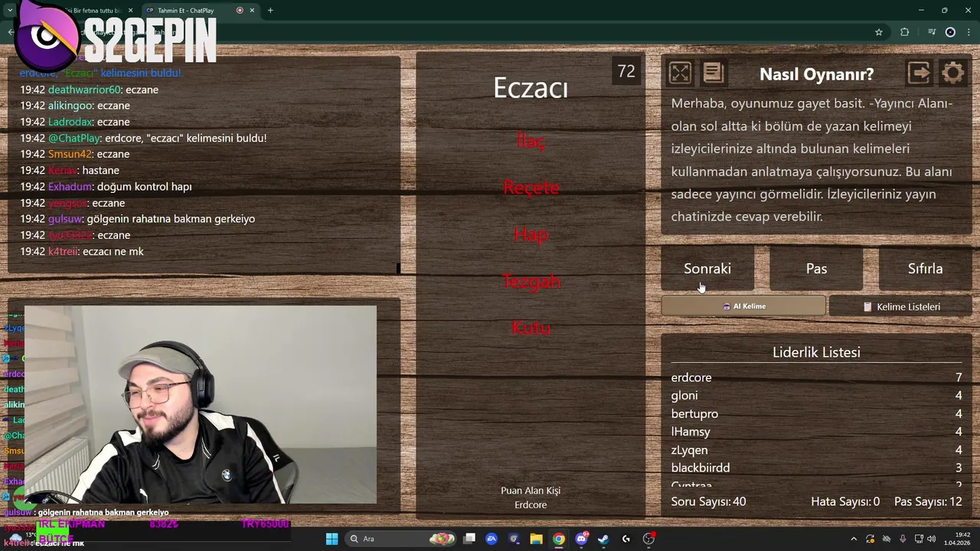Open the notes list icon beside fullscreen
The width and height of the screenshot is (980, 551).
pyautogui.click(x=713, y=73)
